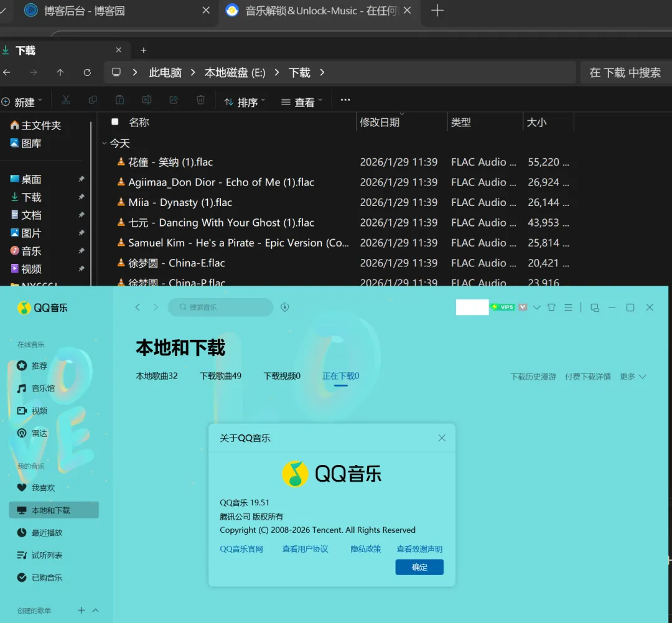Open 下载历史漫游 link

point(533,377)
